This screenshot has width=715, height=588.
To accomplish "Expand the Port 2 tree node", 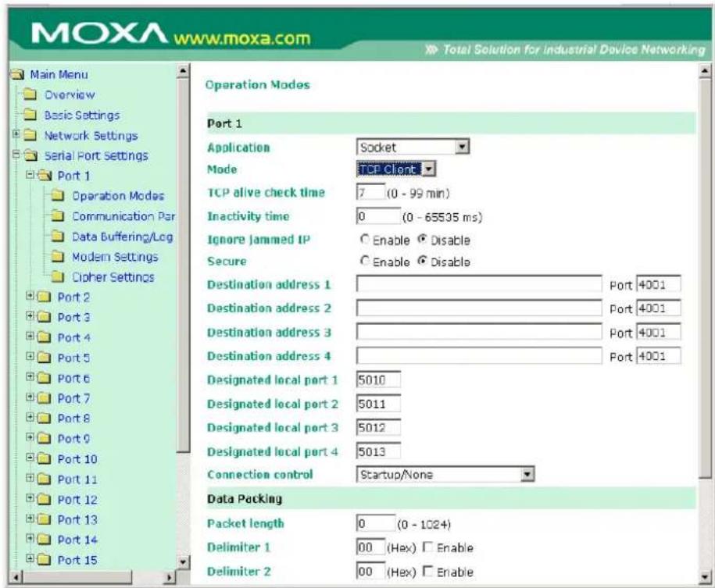I will (30, 296).
